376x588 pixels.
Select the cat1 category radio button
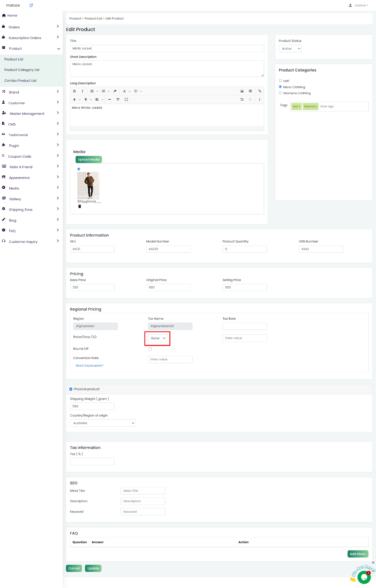tap(280, 80)
